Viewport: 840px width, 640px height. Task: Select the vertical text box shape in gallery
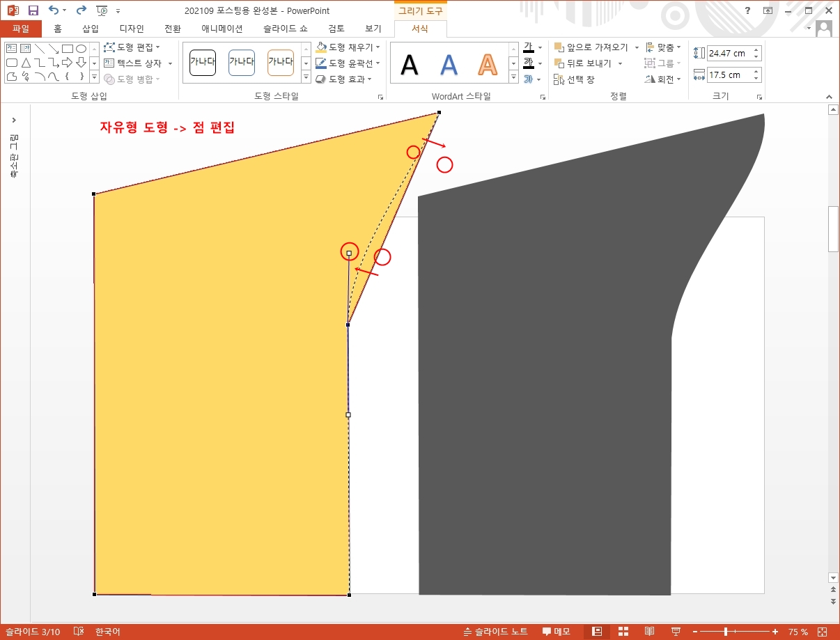[x=26, y=48]
